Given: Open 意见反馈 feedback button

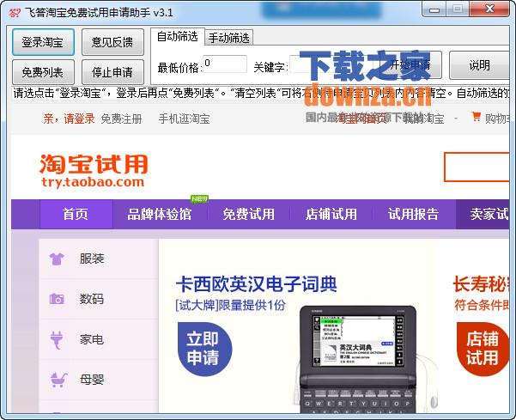Looking at the screenshot, I should pyautogui.click(x=112, y=42).
